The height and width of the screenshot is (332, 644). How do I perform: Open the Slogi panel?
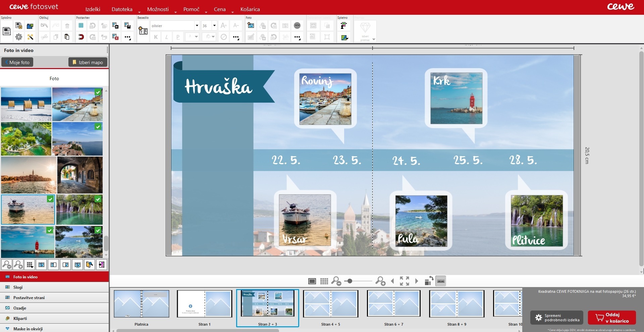54,287
